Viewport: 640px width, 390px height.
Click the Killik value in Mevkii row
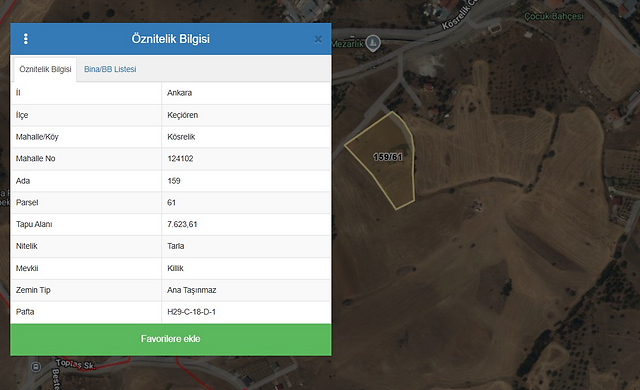click(x=175, y=268)
